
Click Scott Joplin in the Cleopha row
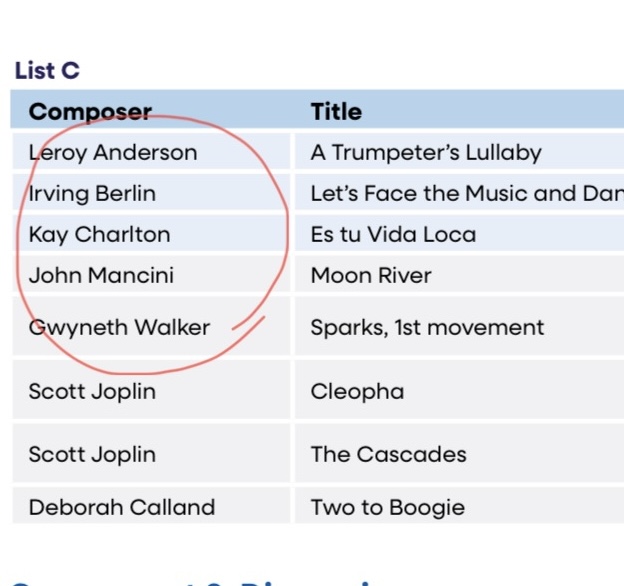click(x=92, y=391)
